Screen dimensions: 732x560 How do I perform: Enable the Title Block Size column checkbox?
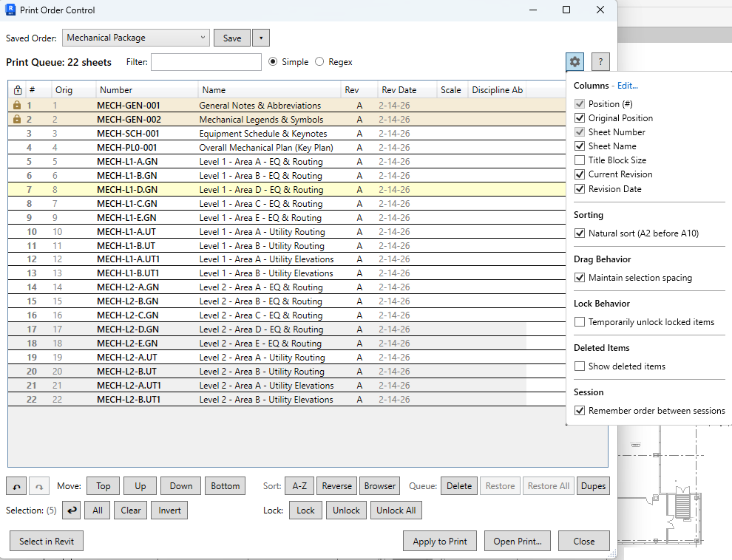pyautogui.click(x=580, y=160)
